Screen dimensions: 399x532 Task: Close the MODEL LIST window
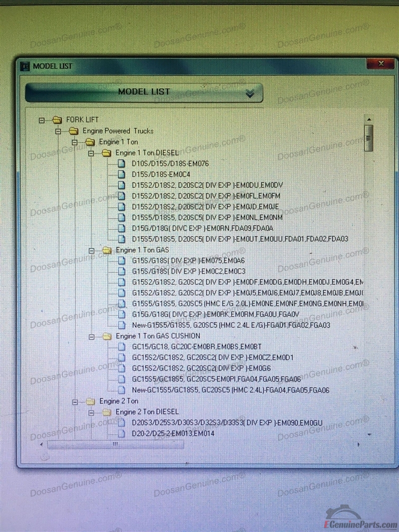[381, 64]
